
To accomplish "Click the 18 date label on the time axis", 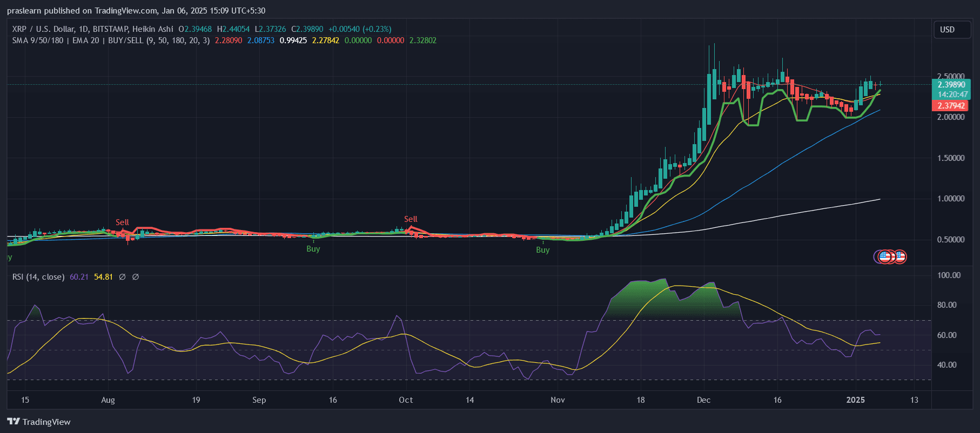I will pyautogui.click(x=641, y=400).
